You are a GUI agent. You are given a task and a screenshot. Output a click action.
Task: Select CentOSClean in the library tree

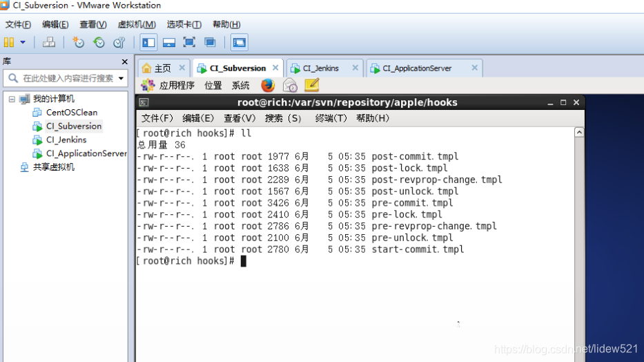coord(72,112)
